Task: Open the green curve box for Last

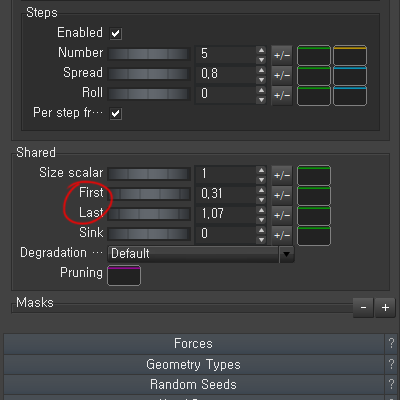Action: [314, 216]
